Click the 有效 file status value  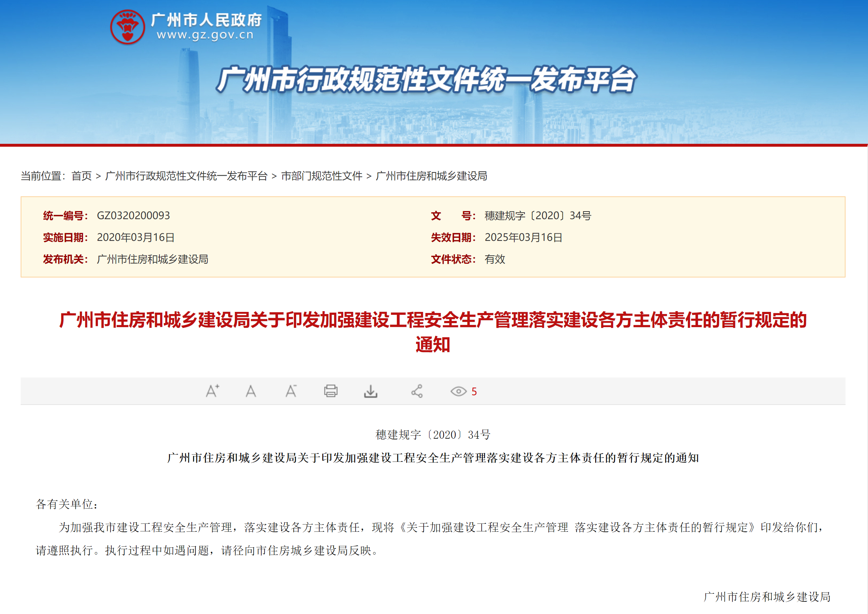click(495, 259)
